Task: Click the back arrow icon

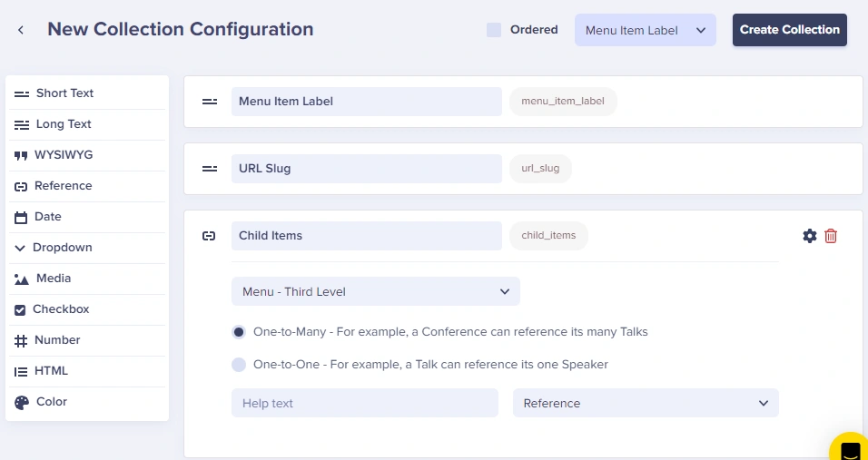Action: (x=21, y=30)
